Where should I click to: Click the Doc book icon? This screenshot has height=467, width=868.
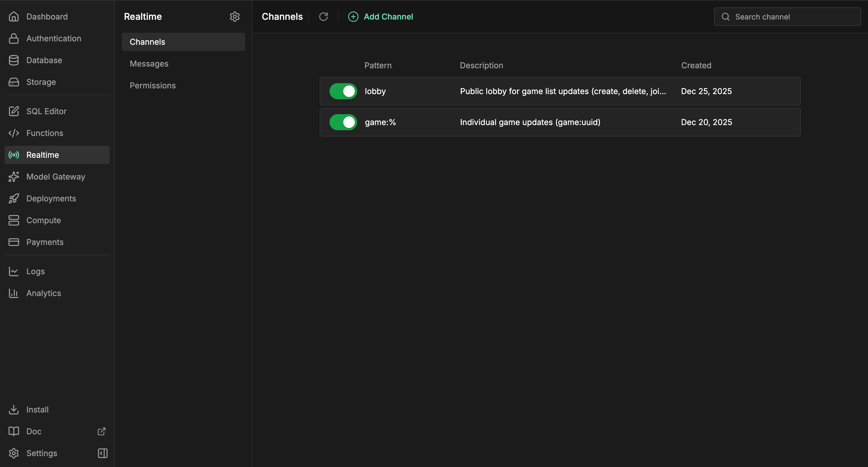click(13, 431)
